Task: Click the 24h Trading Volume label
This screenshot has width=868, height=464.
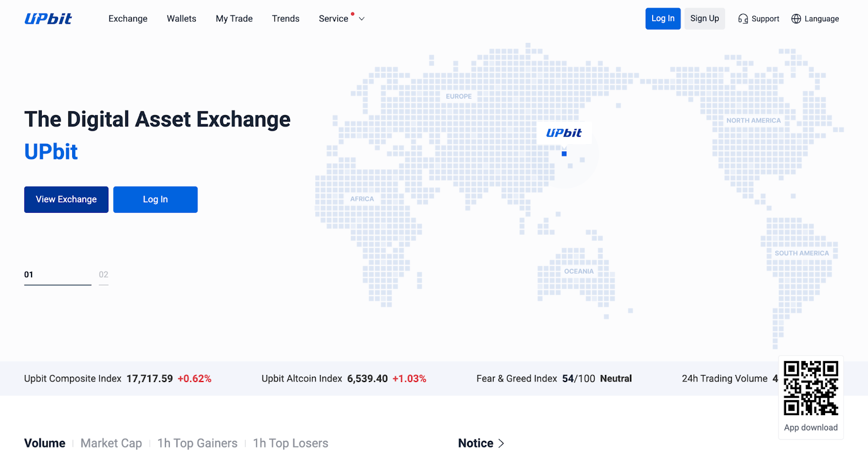Action: [x=725, y=379]
